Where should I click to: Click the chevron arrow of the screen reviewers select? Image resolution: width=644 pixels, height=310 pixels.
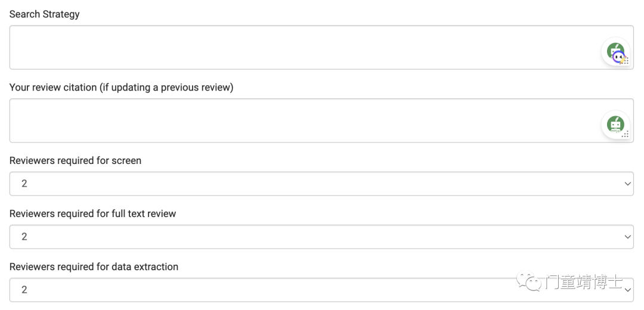pos(627,184)
